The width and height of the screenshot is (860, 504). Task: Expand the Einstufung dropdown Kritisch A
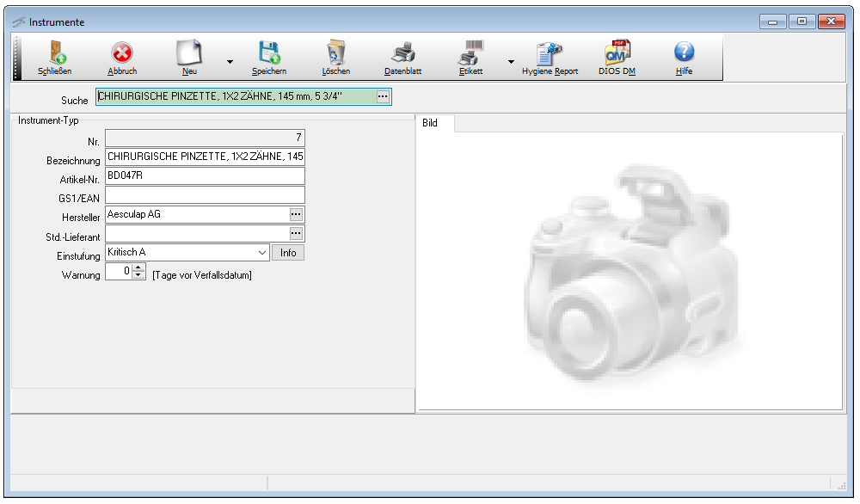tap(262, 253)
